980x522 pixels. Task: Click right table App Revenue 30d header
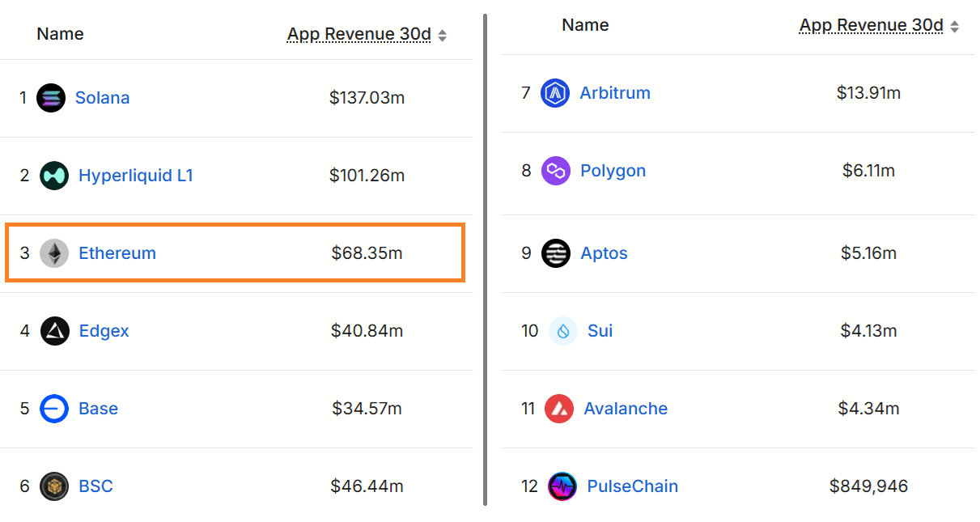872,26
